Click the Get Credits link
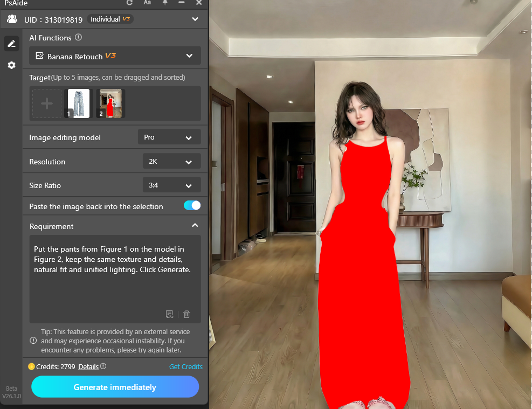 tap(186, 366)
